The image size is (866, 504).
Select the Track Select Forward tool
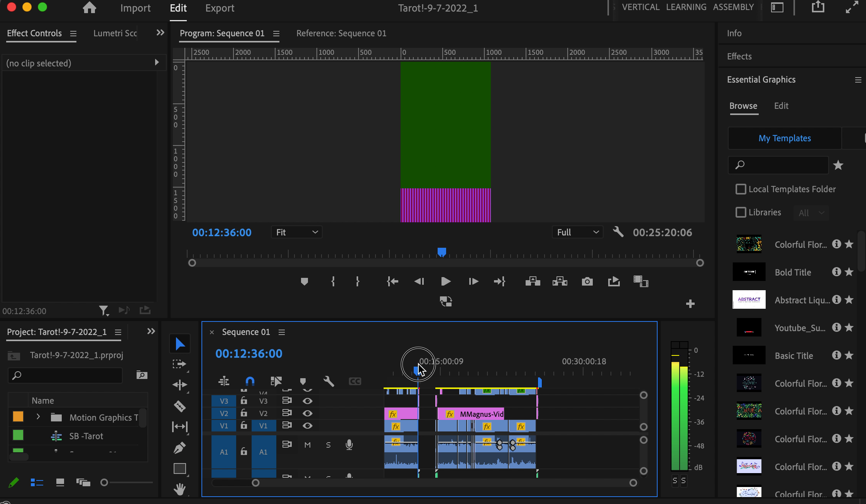180,364
